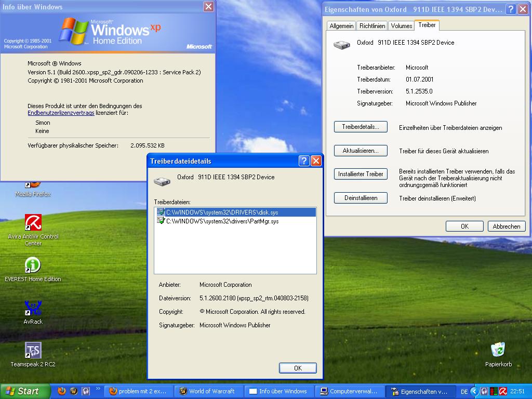This screenshot has width=532, height=399.
Task: Click the Avira tray icon
Action: (503, 391)
